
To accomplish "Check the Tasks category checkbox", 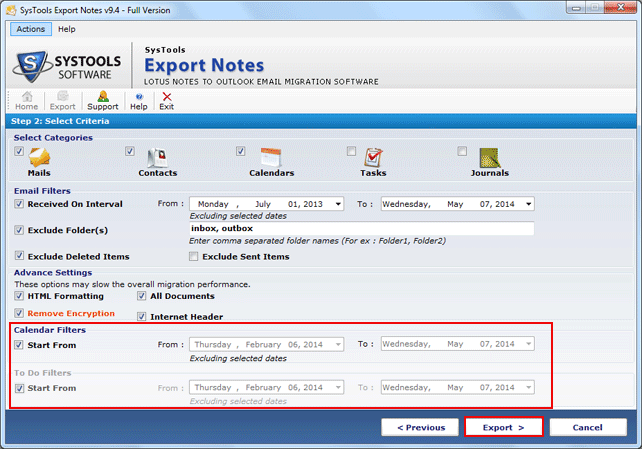I will pos(351,151).
